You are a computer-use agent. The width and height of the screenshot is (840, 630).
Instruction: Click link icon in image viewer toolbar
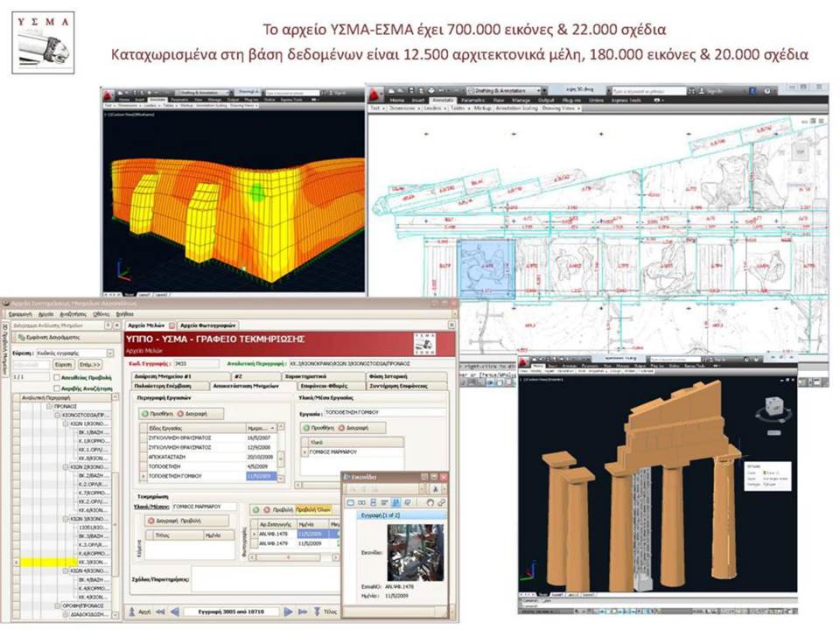pos(441,502)
